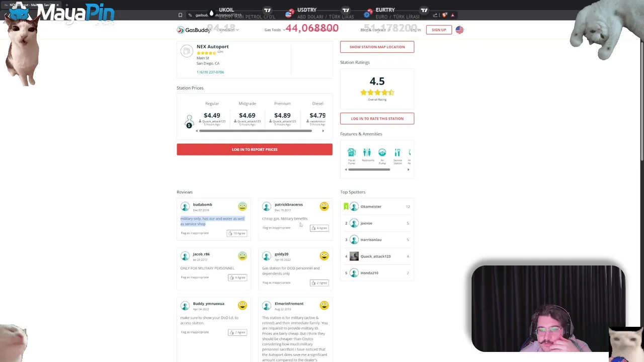Screen dimensions: 644x362
Task: Select the Premium $4.89 price
Action: click(x=282, y=116)
